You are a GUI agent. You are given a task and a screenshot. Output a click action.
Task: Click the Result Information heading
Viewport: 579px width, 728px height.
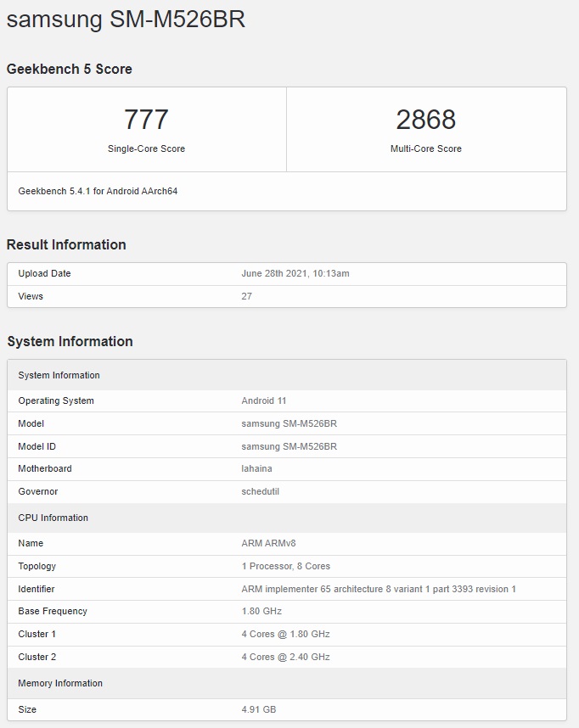coord(66,244)
